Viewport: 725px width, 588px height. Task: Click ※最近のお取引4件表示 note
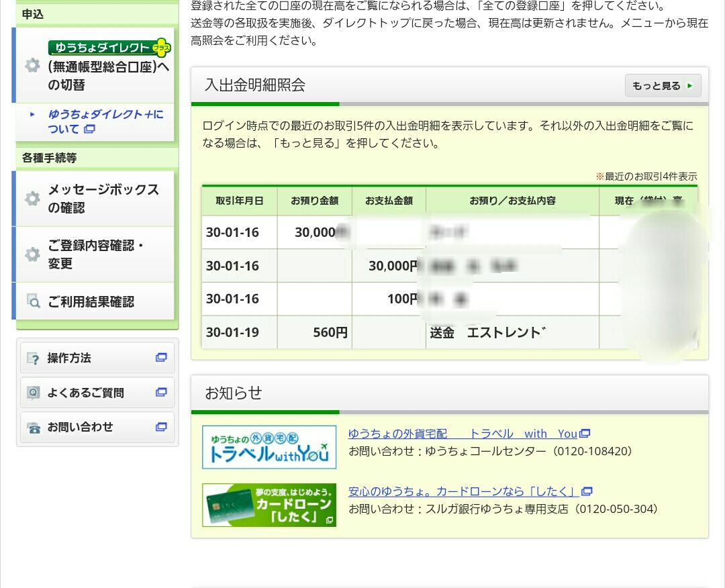(x=646, y=176)
